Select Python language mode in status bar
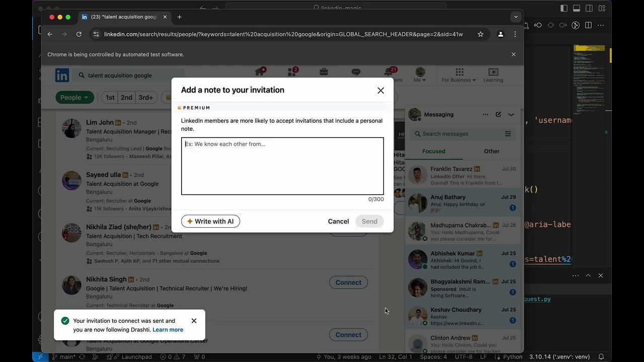Viewport: 644px width, 362px height. [x=513, y=357]
